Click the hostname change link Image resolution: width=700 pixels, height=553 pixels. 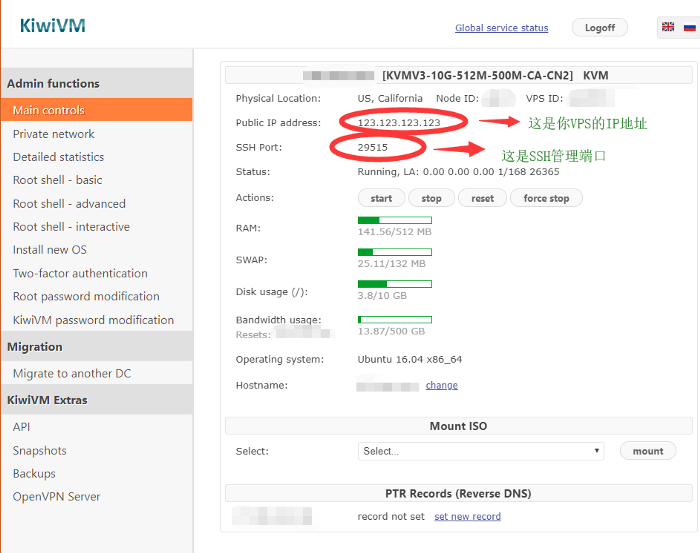(441, 385)
